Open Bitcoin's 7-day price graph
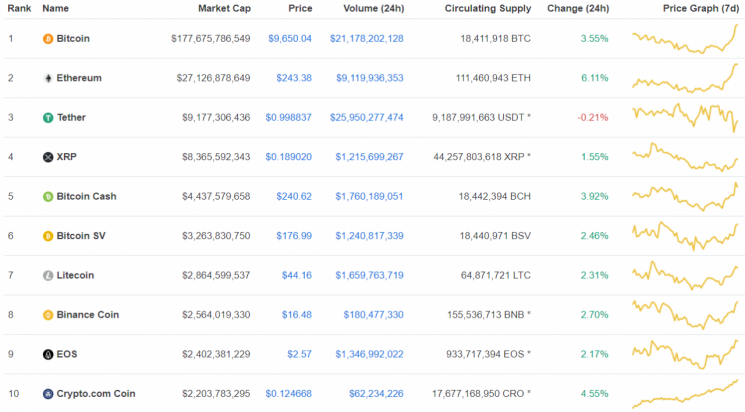 pyautogui.click(x=685, y=39)
